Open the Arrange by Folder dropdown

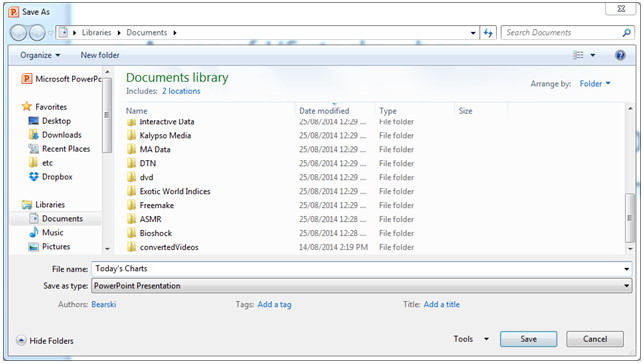click(595, 83)
